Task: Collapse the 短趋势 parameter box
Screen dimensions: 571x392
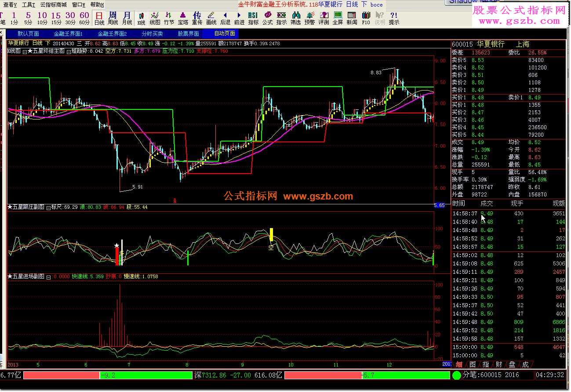Action: (x=69, y=51)
